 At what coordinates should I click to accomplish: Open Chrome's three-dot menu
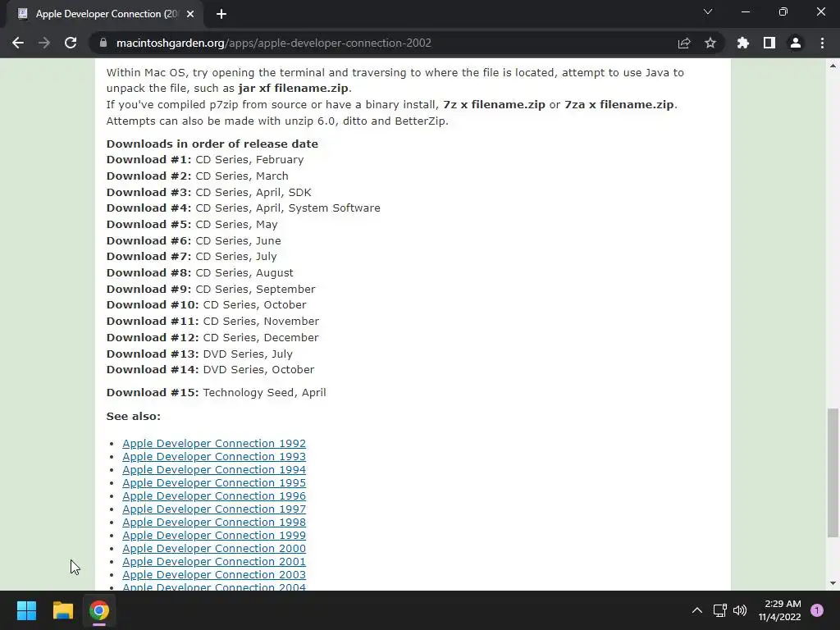[822, 43]
